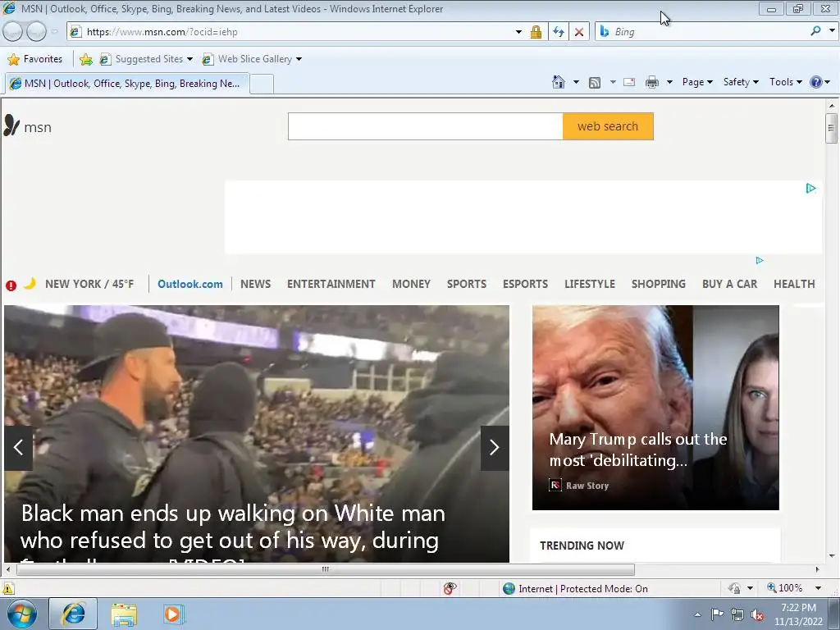Click the status bar warning icon
Screen dimensions: 840x630
pyautogui.click(x=7, y=588)
